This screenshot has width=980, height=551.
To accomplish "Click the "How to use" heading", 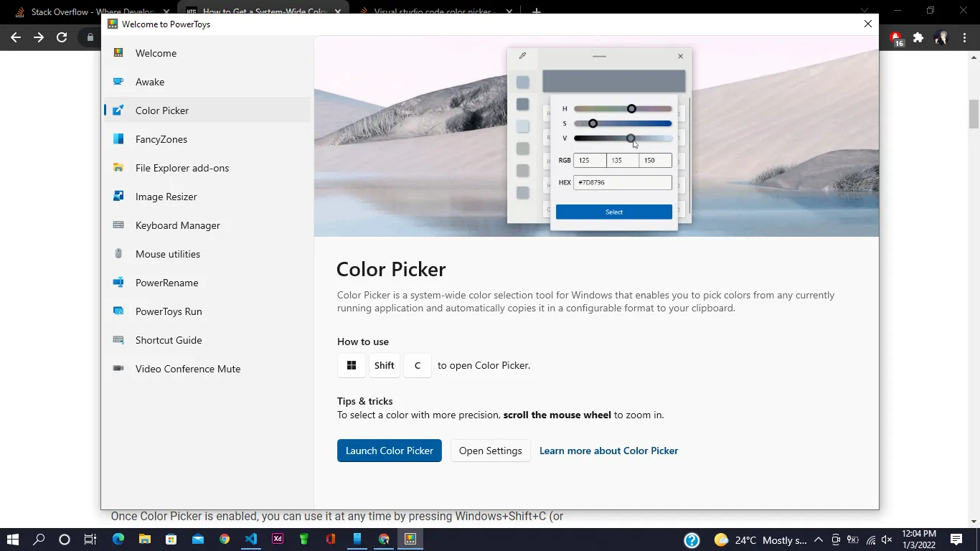I will pyautogui.click(x=363, y=342).
